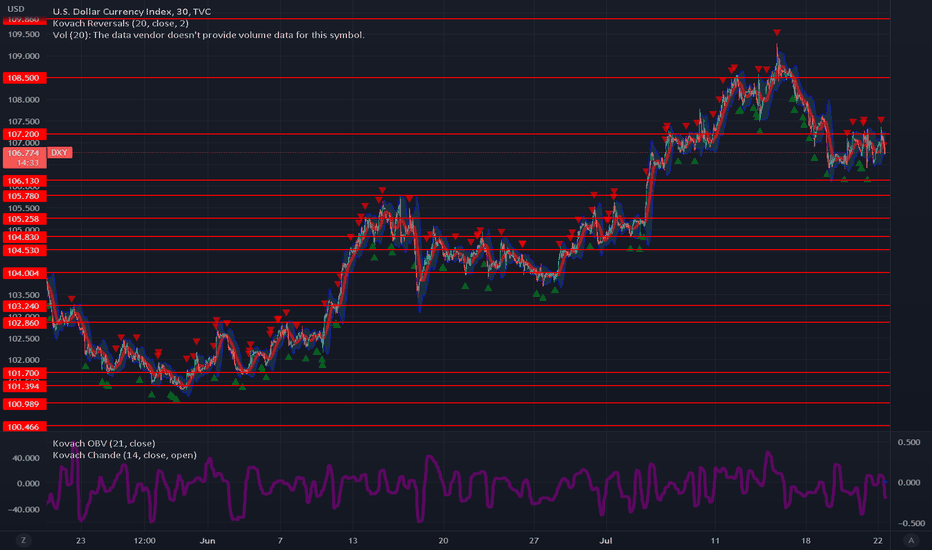This screenshot has width=932, height=550.
Task: Click the 102.860 red price level label
Action: [x=24, y=323]
